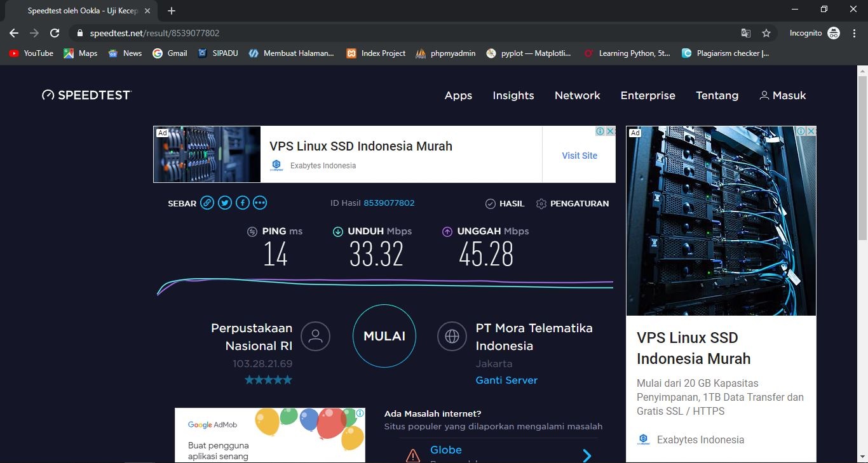Click the user profile circle icon

[x=315, y=337]
